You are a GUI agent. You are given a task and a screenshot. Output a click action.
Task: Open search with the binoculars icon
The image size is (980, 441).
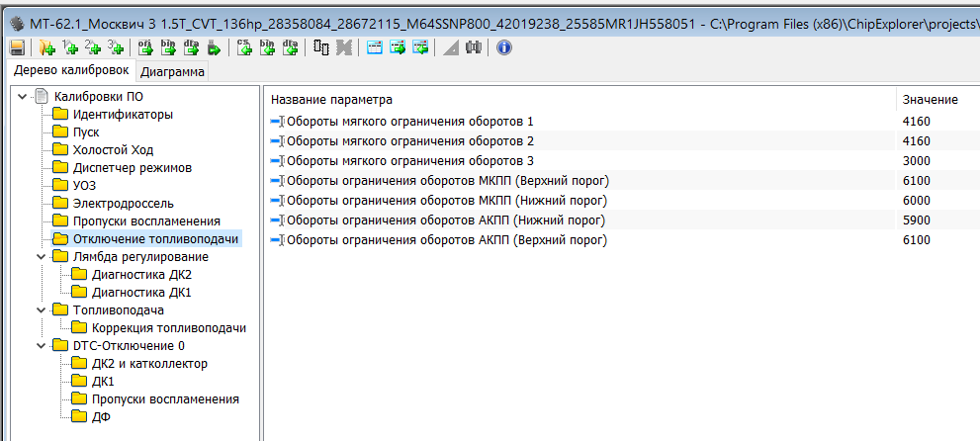tap(473, 46)
